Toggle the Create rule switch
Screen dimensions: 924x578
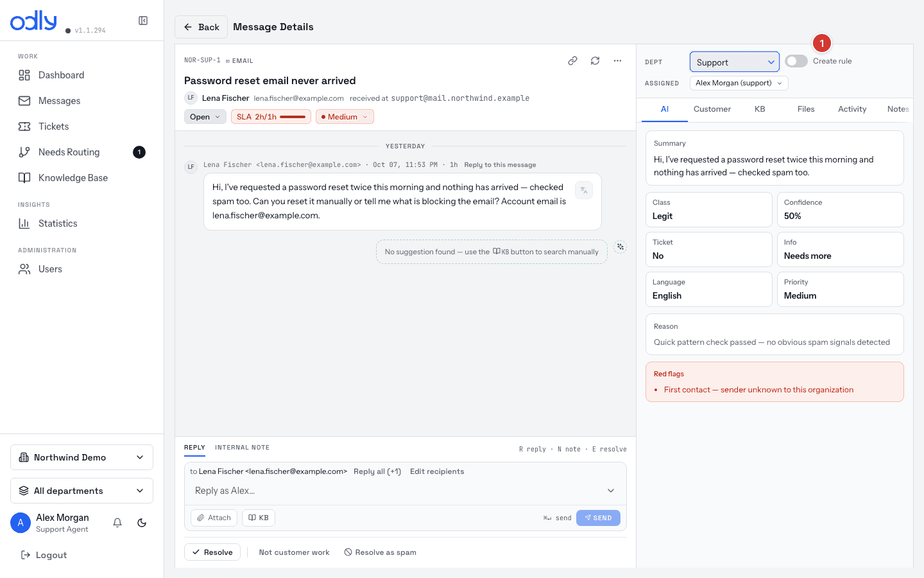click(x=796, y=61)
